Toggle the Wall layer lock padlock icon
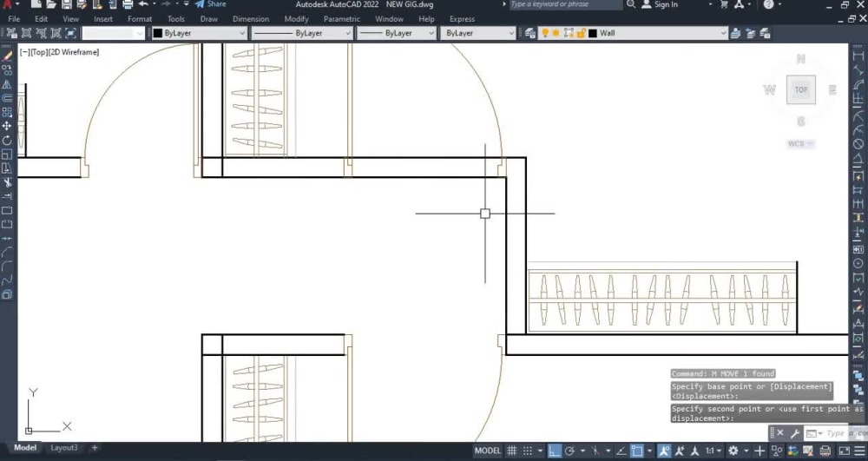This screenshot has height=461, width=868. pos(581,33)
